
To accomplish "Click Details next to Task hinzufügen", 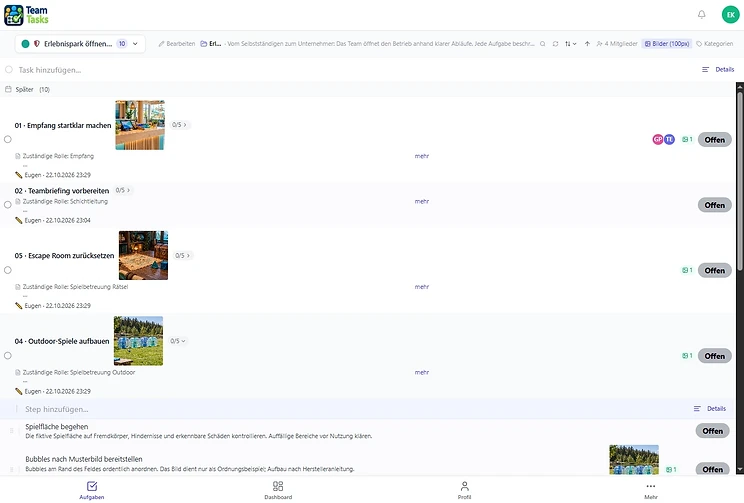I will pos(718,69).
